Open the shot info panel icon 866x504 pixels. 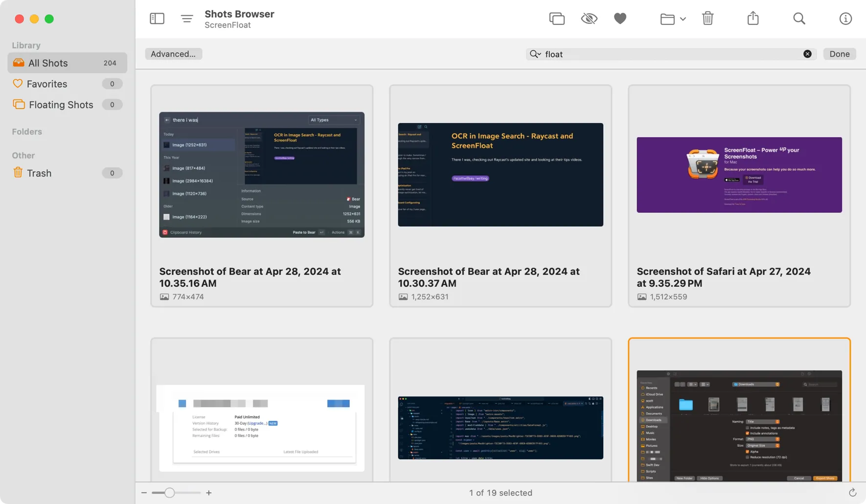pyautogui.click(x=845, y=18)
